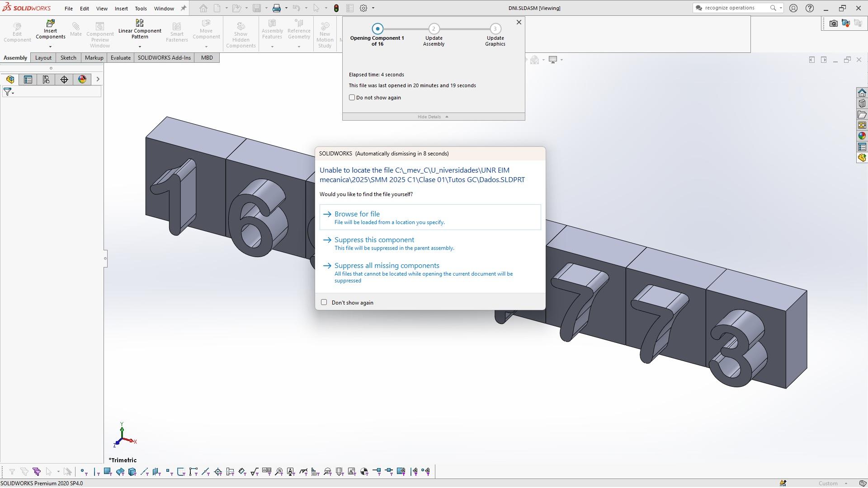Click Show Hidden Components tool

tap(241, 34)
